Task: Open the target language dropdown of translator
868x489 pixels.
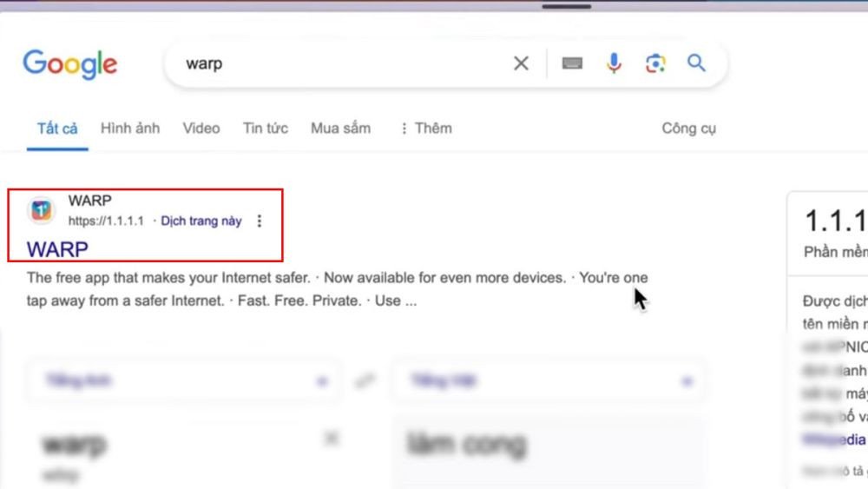Action: tap(549, 381)
